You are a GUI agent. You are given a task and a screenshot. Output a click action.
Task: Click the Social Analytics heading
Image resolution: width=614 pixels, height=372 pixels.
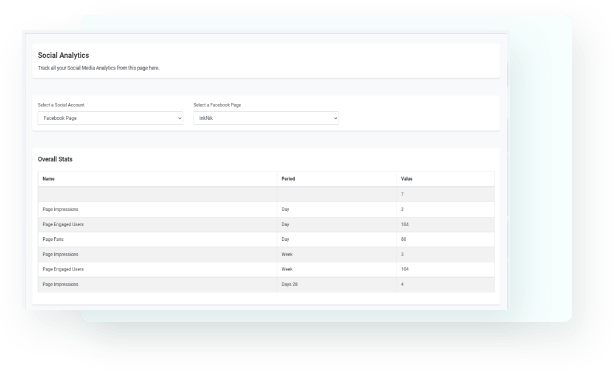click(63, 55)
